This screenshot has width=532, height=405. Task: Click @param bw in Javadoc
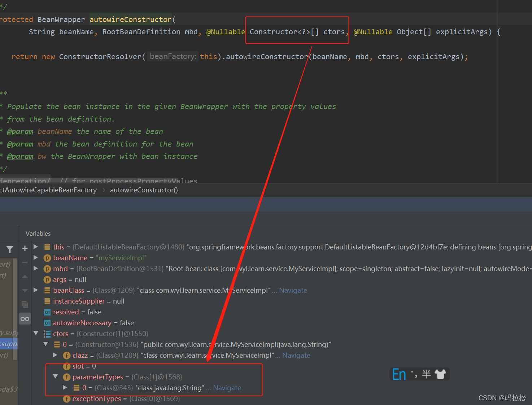pyautogui.click(x=27, y=156)
